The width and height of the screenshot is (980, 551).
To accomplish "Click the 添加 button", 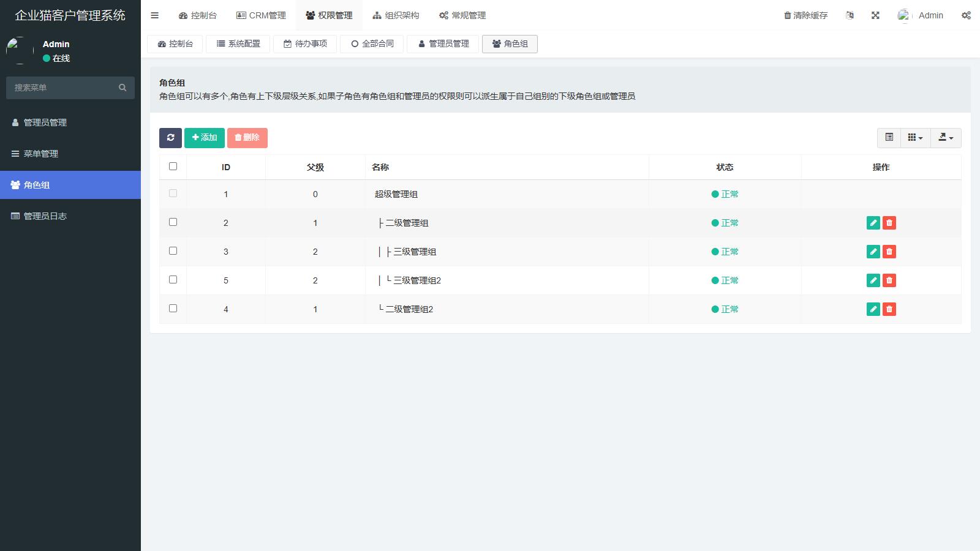I will pos(205,138).
